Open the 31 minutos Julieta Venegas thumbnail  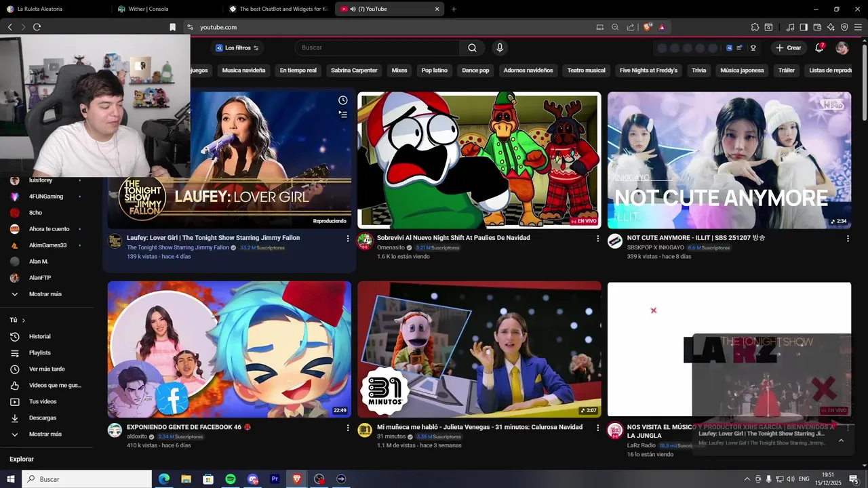(x=479, y=349)
